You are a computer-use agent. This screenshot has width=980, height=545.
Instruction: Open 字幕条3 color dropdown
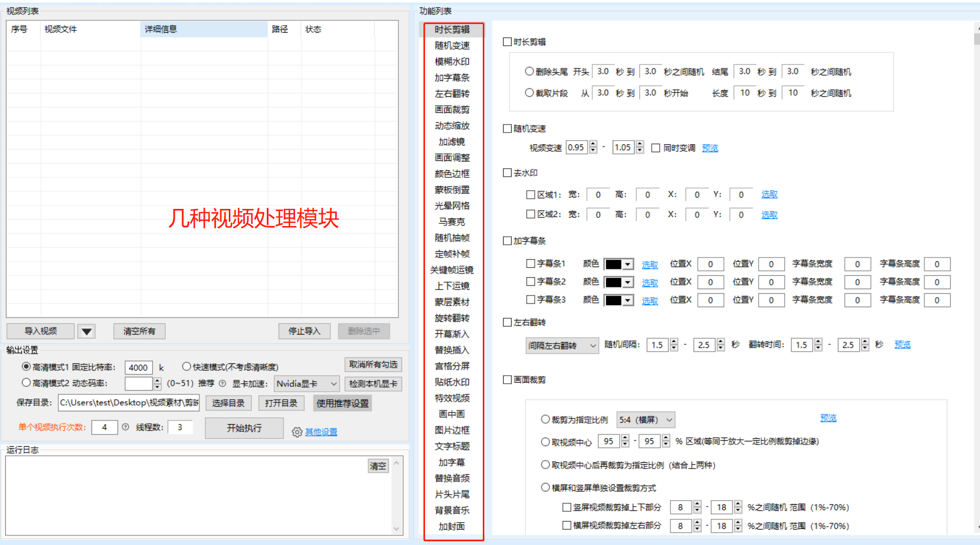pyautogui.click(x=619, y=300)
